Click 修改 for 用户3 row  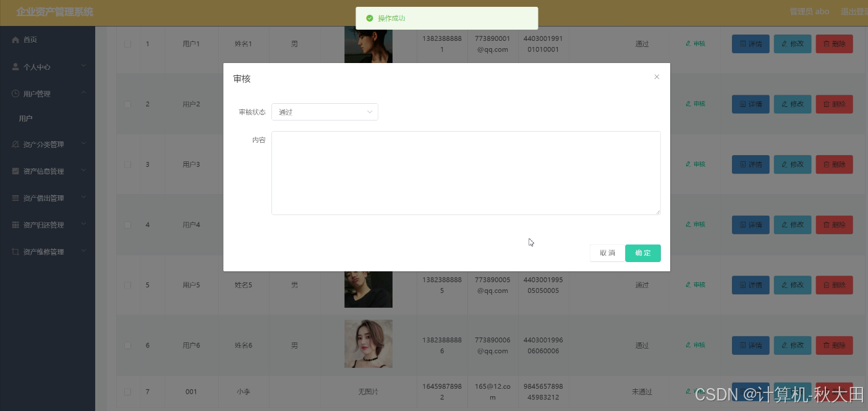[793, 164]
